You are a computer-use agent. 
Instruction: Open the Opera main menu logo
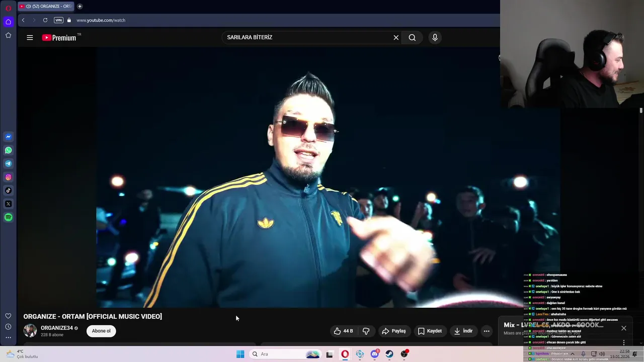point(8,9)
